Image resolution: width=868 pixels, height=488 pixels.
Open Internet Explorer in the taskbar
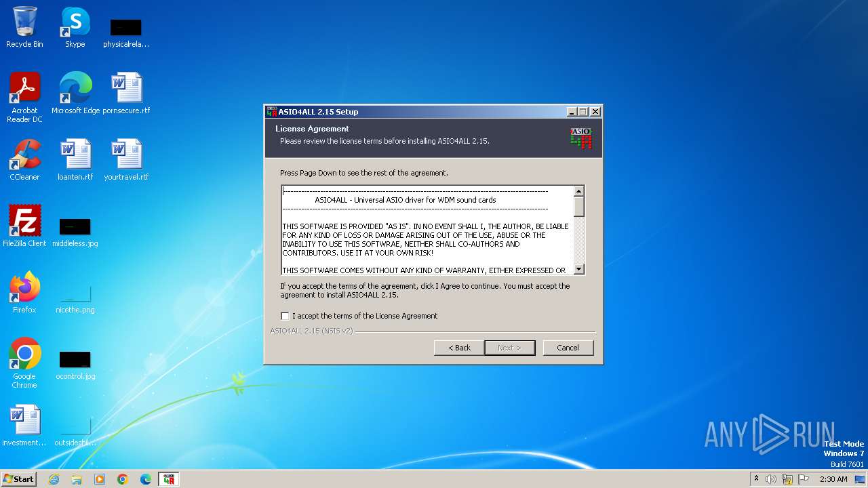(54, 479)
